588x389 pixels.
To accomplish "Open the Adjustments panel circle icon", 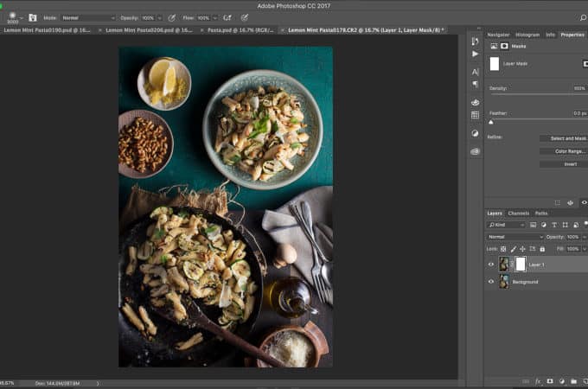I will coord(475,133).
